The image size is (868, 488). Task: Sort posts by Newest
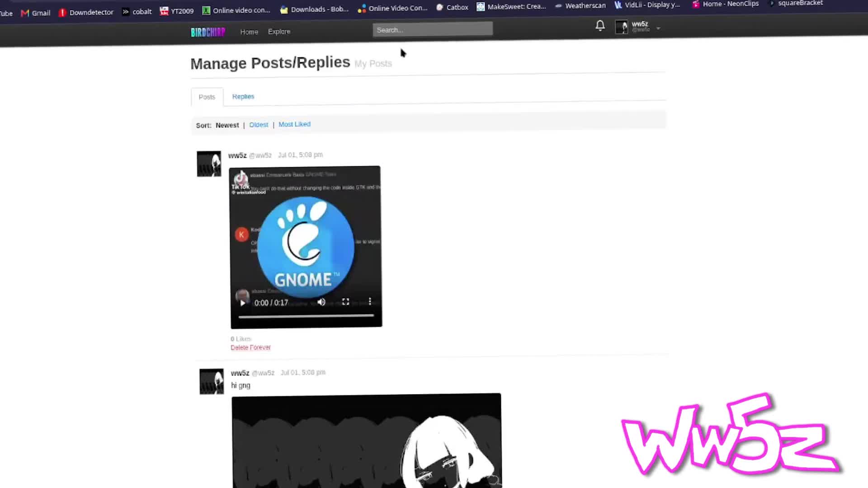click(x=227, y=125)
